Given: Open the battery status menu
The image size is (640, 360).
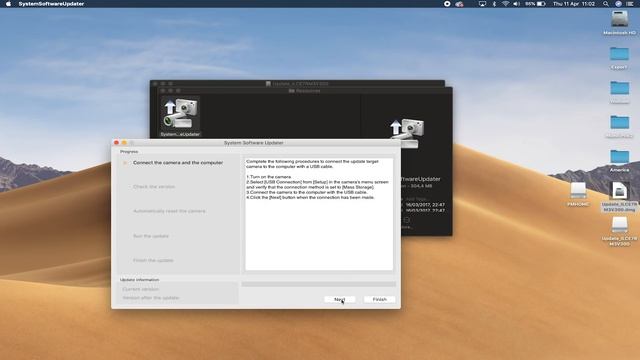Looking at the screenshot, I should [536, 4].
